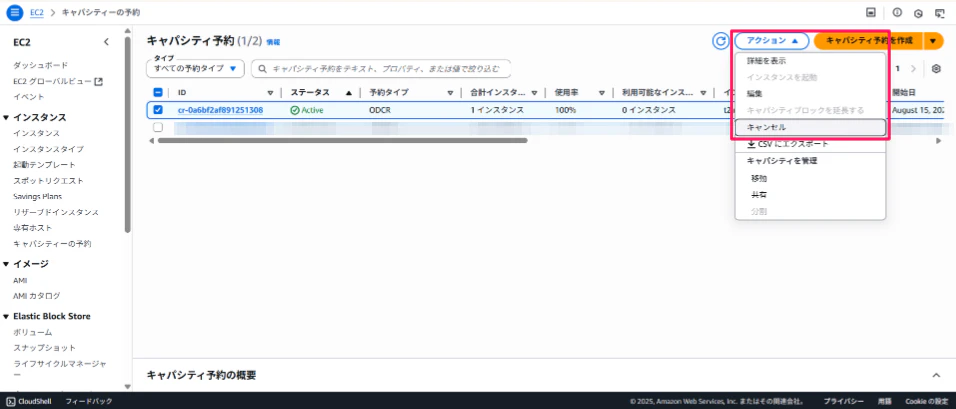The height and width of the screenshot is (409, 956).
Task: Open ID column filter arrow
Action: (x=270, y=93)
